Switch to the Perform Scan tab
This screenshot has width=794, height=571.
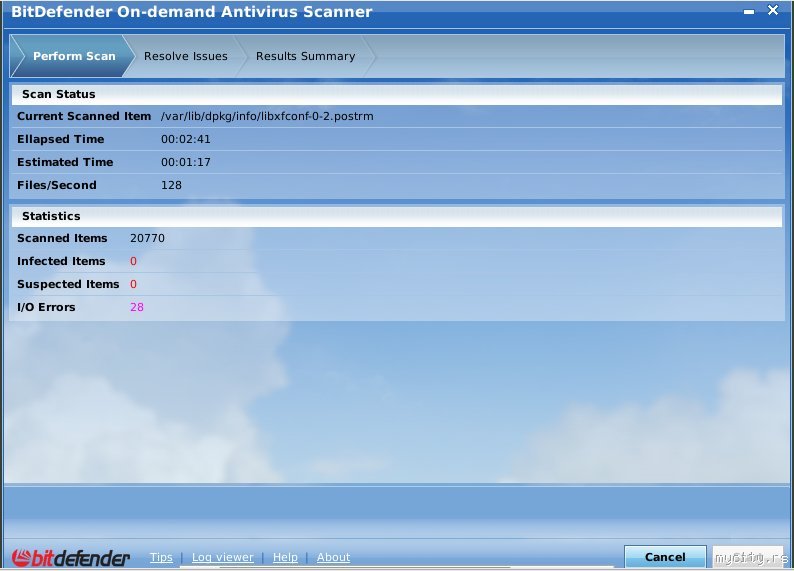point(74,56)
